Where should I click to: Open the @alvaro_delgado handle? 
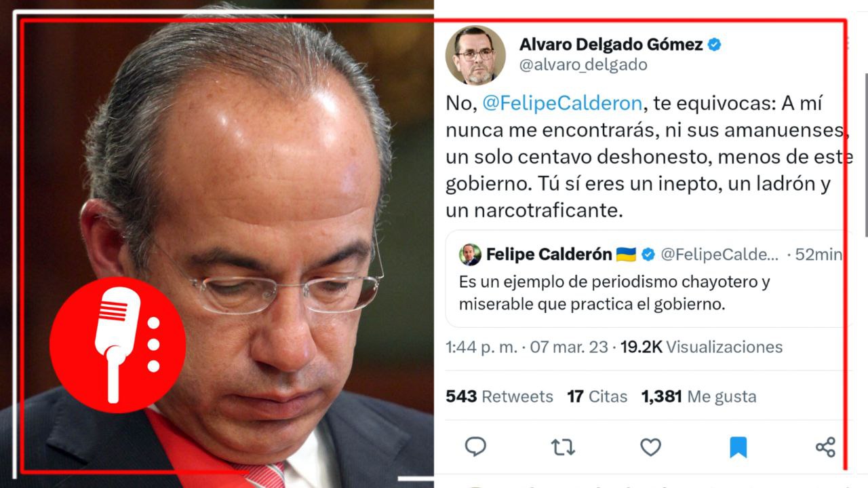pyautogui.click(x=583, y=65)
